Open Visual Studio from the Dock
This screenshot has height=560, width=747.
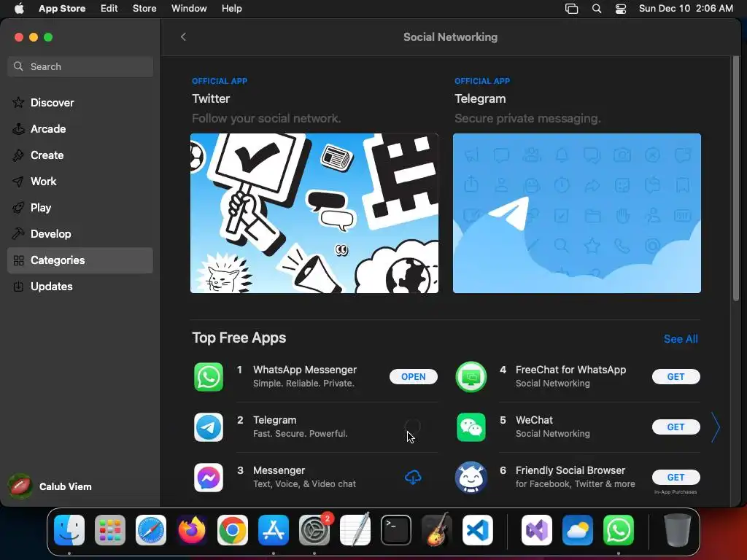(537, 530)
